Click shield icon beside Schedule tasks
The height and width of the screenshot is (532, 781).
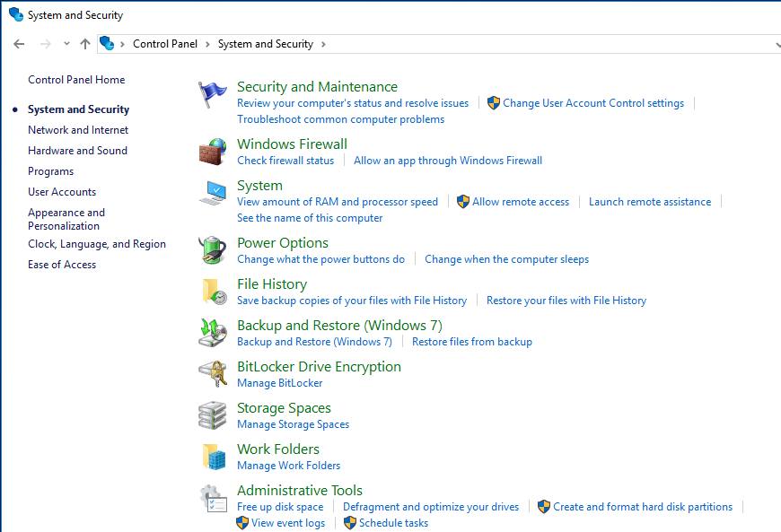point(350,523)
